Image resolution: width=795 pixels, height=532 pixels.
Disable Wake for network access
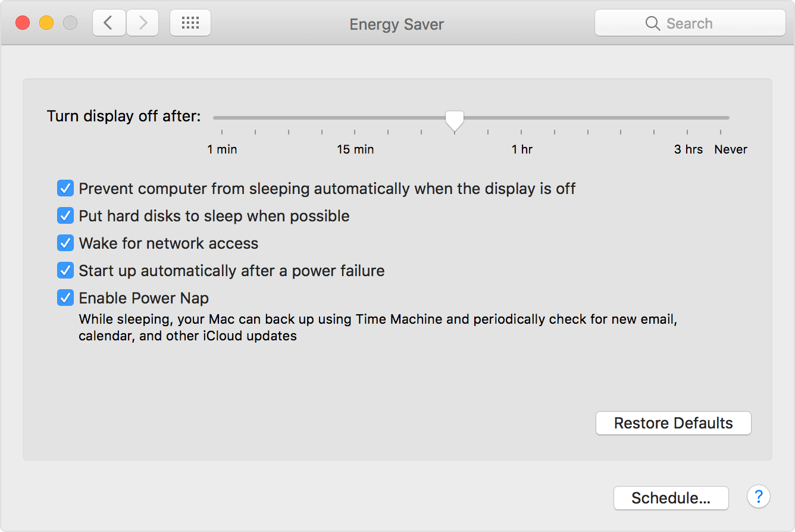click(x=65, y=243)
